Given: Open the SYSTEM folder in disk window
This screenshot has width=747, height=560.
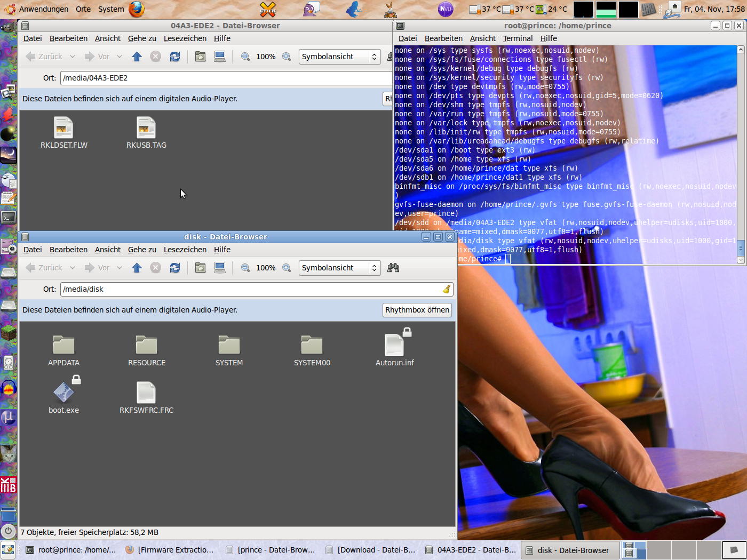Looking at the screenshot, I should pos(229,351).
